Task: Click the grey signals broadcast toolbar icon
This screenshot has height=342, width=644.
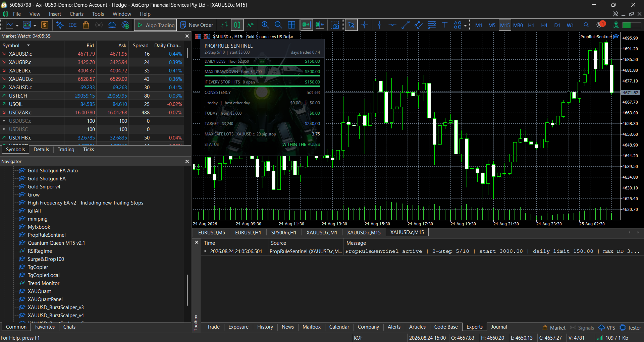Action: click(99, 25)
